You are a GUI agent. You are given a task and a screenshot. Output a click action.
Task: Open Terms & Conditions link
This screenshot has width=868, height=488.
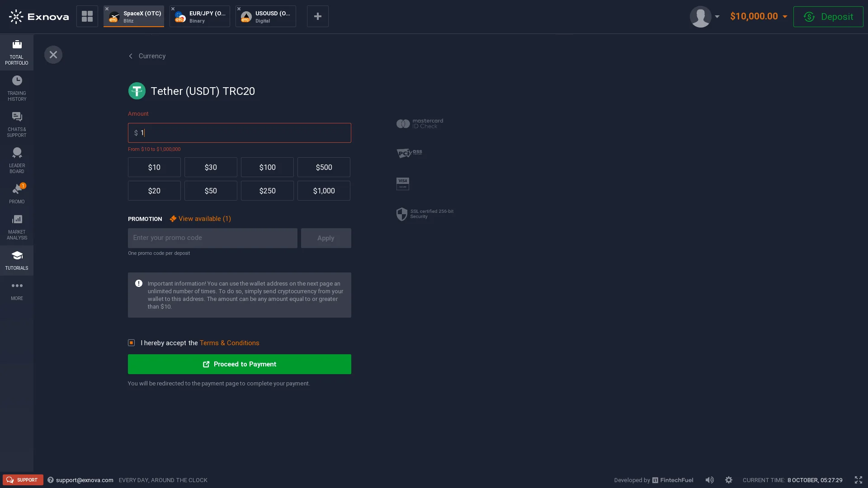coord(230,343)
